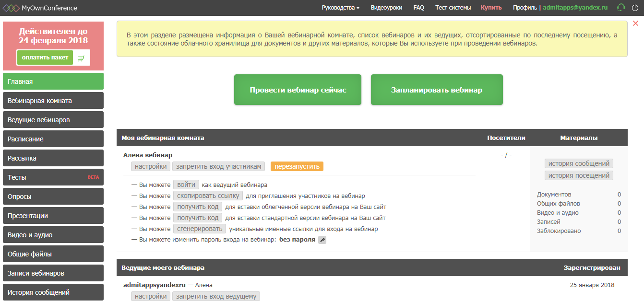
Task: Click запретить вход участникам button
Action: (x=218, y=166)
